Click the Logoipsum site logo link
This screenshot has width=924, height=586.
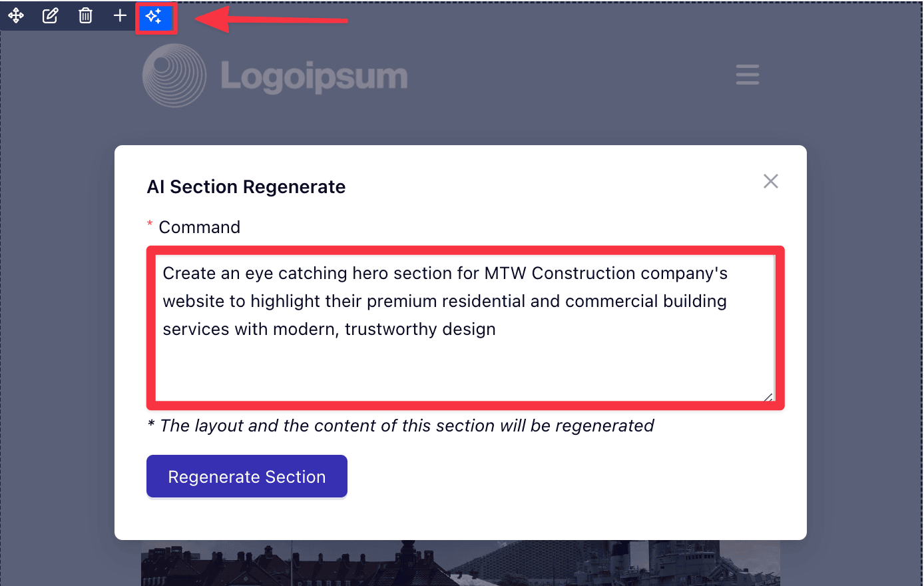[x=276, y=75]
